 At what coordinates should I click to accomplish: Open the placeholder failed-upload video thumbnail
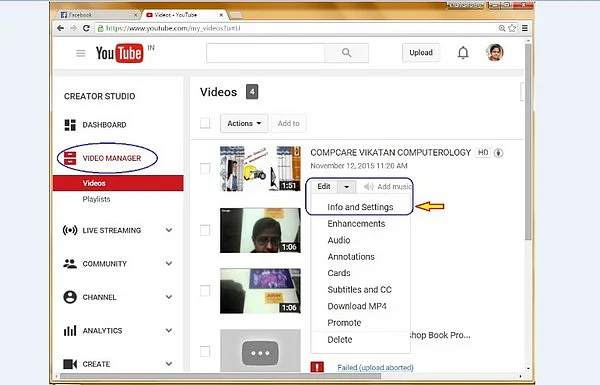click(260, 350)
